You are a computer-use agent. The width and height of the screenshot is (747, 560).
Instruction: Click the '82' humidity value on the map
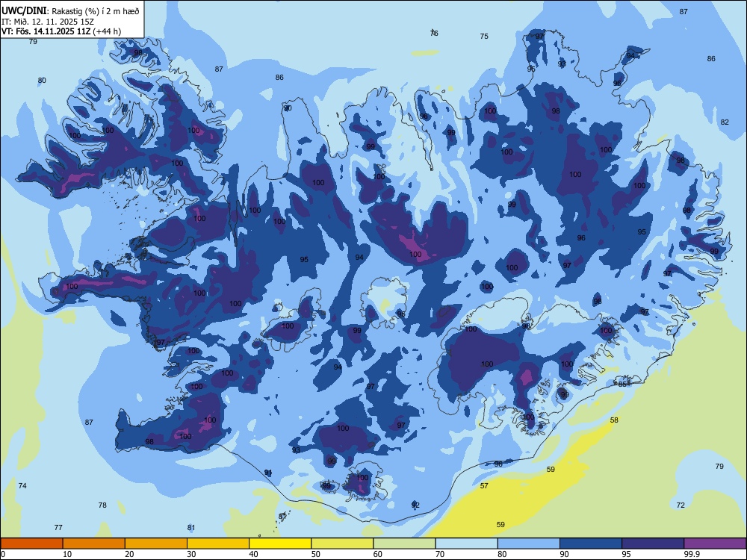(x=725, y=122)
